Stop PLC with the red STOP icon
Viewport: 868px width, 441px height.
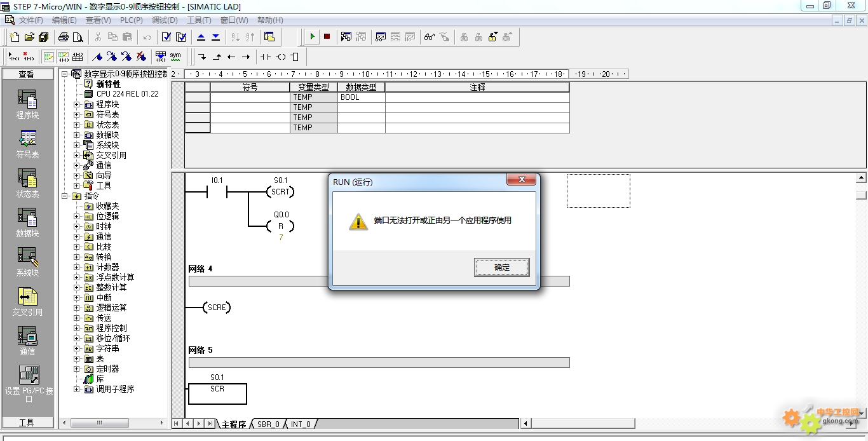click(327, 37)
